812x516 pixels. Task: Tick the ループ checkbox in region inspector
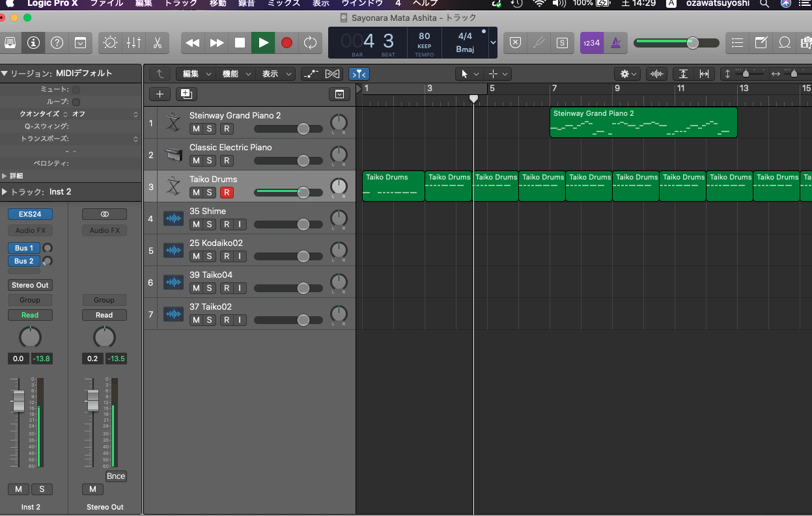click(76, 102)
